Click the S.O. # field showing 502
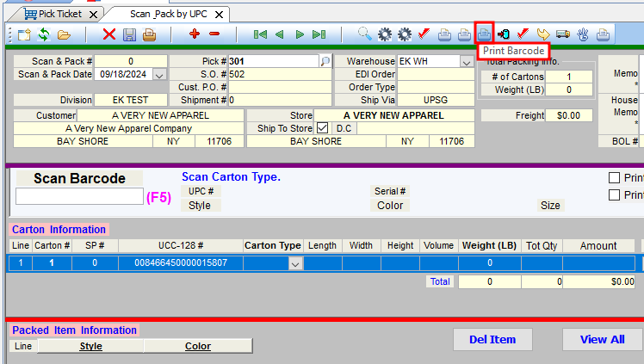This screenshot has height=364, width=644. coord(280,74)
